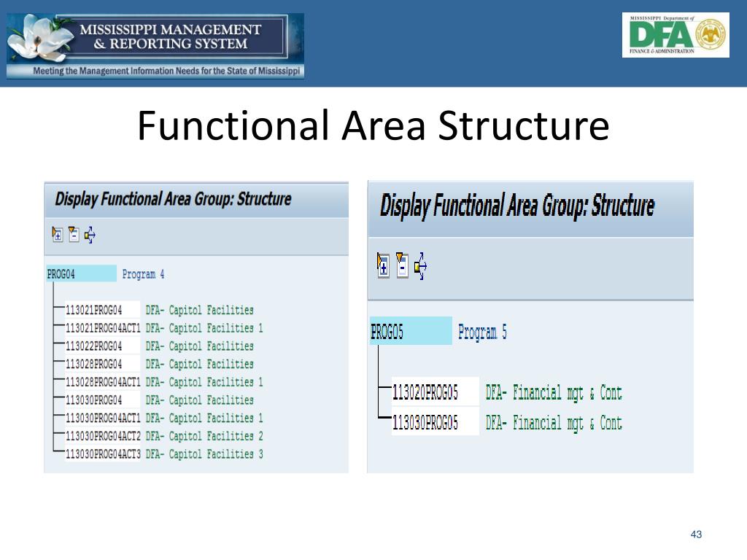Select tree node 113021PROG04
747x560 pixels.
pyautogui.click(x=102, y=310)
